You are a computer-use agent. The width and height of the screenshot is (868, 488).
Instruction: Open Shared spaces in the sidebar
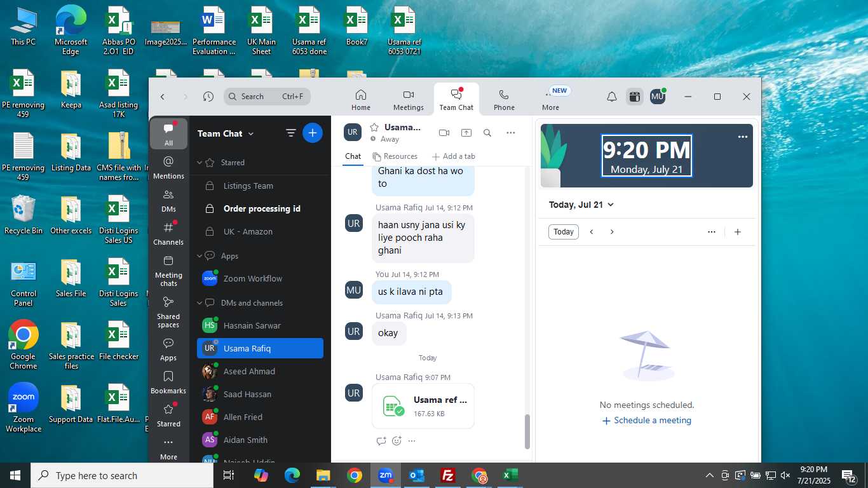coord(168,311)
